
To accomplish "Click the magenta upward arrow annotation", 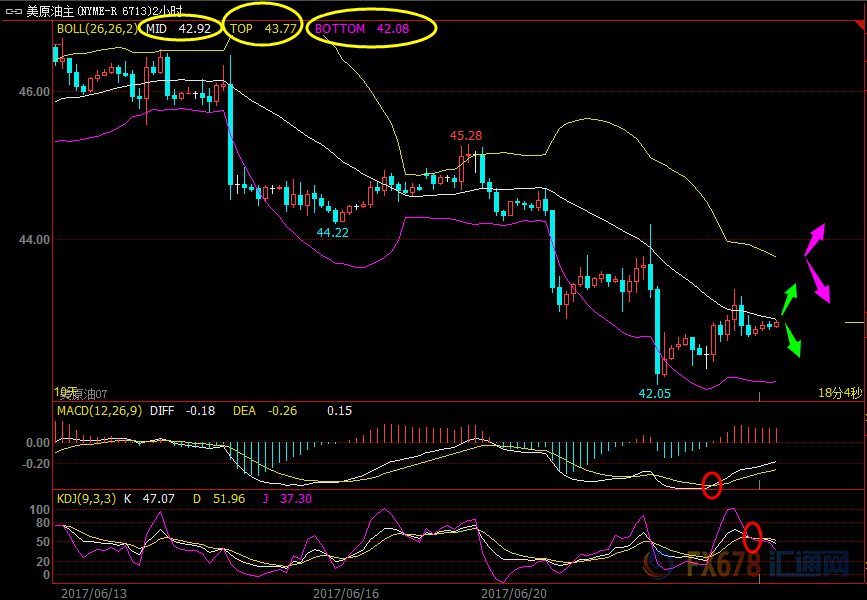I will coord(816,239).
